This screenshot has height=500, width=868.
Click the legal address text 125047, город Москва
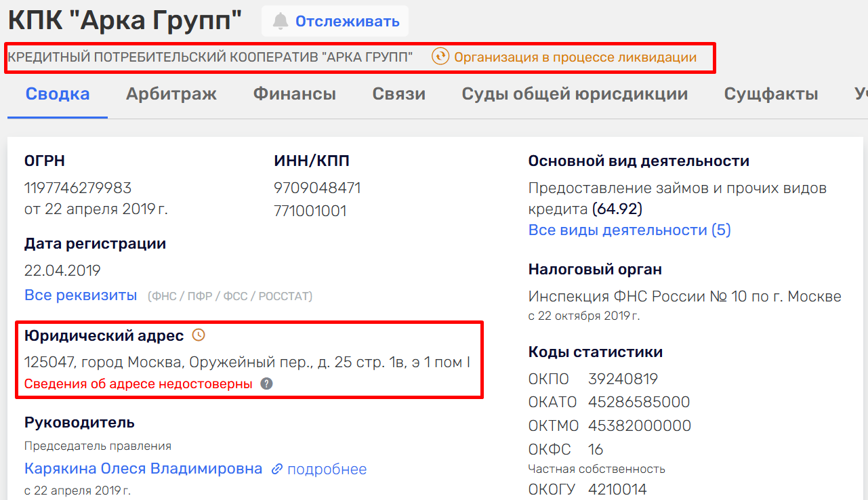click(247, 362)
